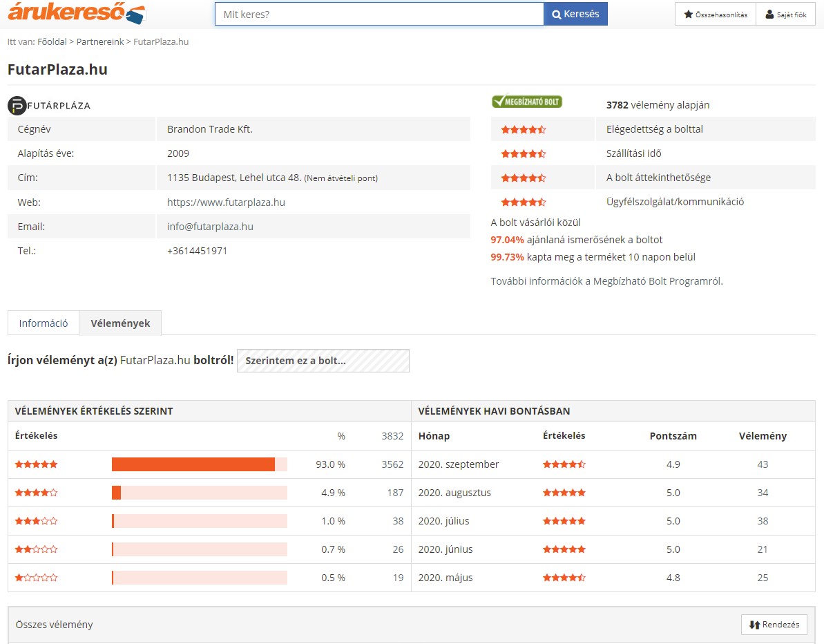Click September score 4.9

[x=673, y=464]
